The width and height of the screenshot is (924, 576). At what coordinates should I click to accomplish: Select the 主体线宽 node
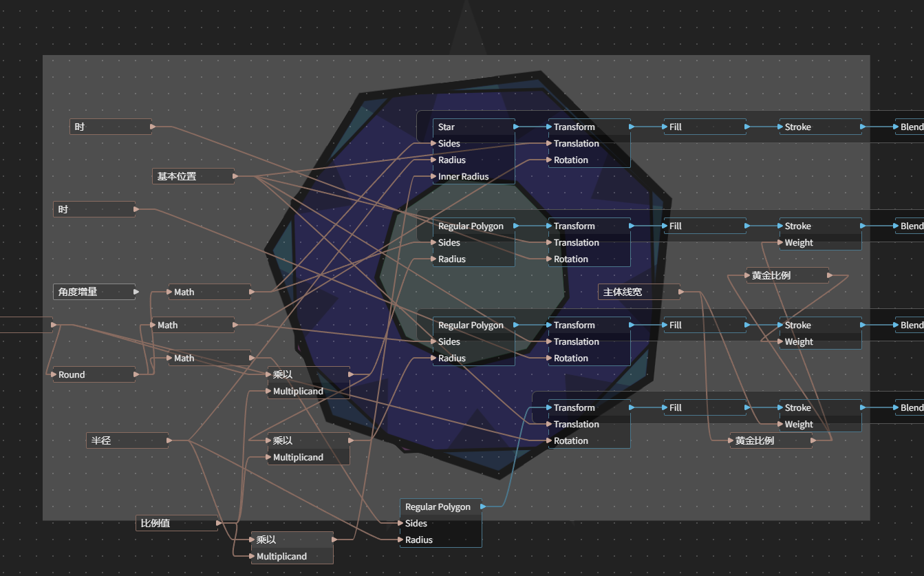639,292
